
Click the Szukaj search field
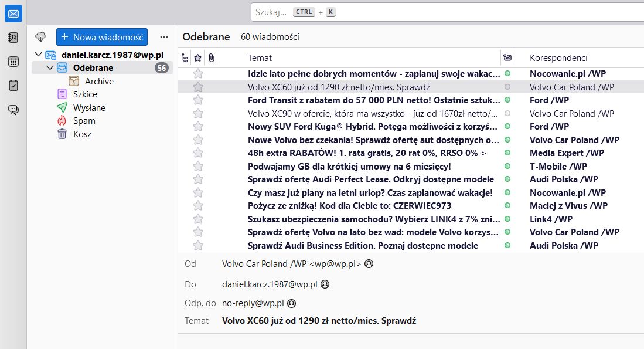pos(447,12)
